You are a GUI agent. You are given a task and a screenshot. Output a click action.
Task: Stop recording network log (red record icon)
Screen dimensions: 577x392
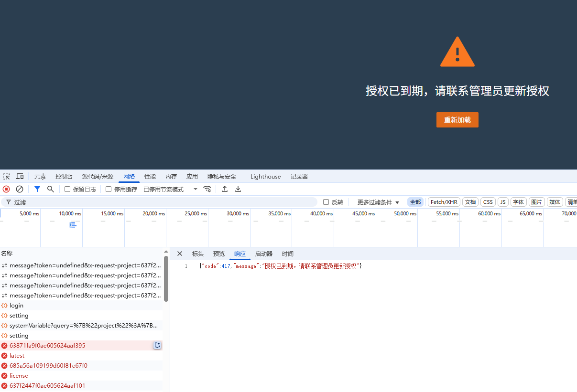tap(6, 189)
